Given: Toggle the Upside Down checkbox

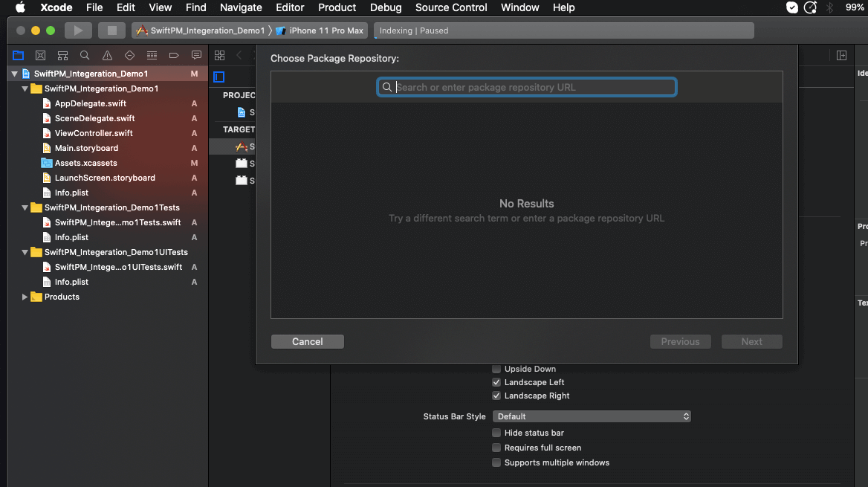Looking at the screenshot, I should (x=496, y=369).
